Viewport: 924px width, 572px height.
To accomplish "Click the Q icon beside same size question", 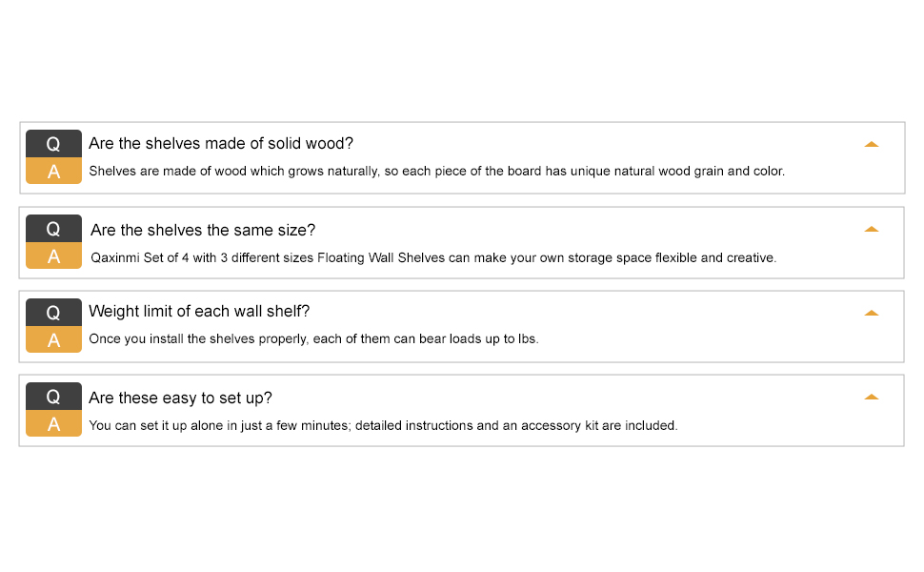I will click(x=53, y=229).
